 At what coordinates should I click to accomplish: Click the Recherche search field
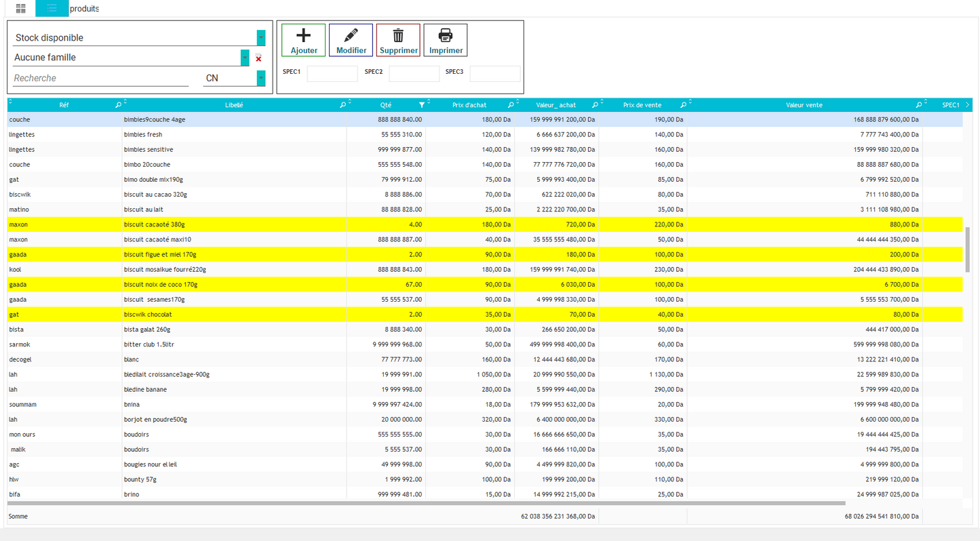[x=100, y=78]
